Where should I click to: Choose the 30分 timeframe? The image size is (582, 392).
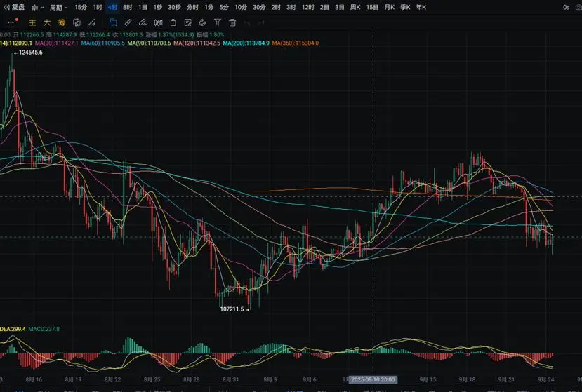(x=259, y=7)
